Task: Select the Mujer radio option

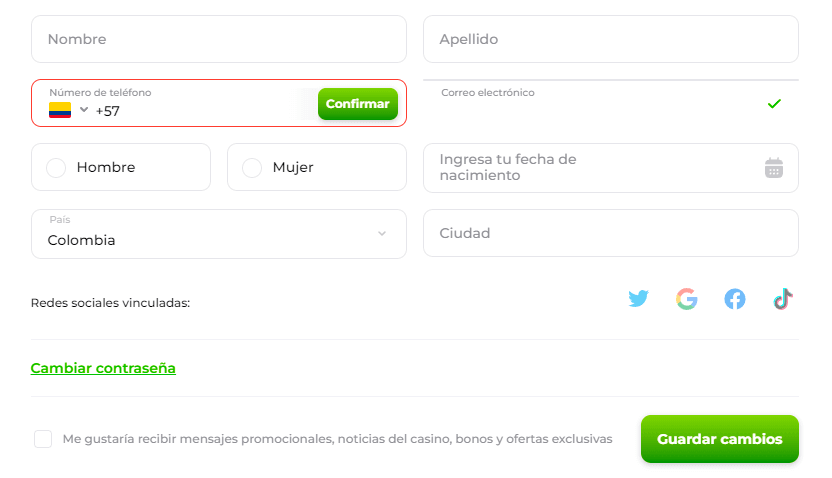Action: click(252, 168)
